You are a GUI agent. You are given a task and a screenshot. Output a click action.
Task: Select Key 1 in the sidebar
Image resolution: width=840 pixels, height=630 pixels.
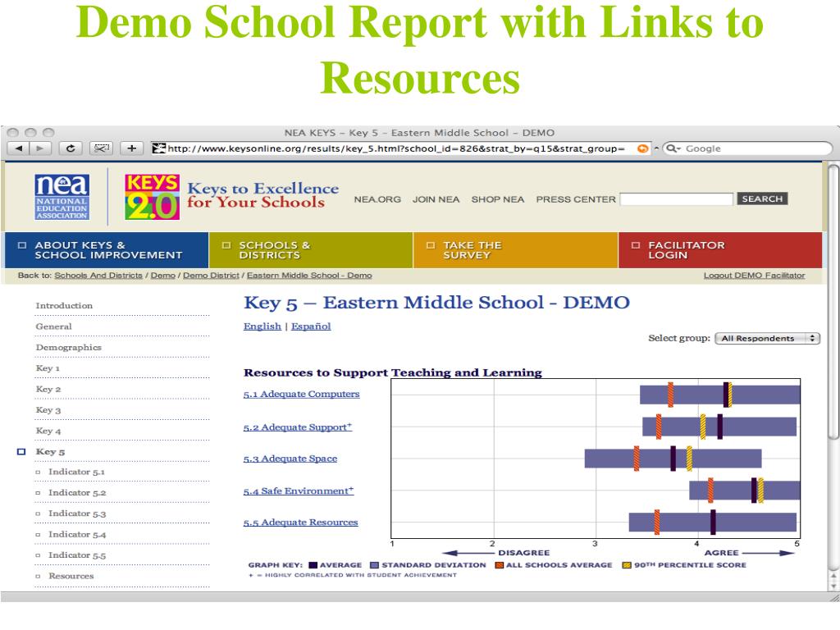[48, 368]
